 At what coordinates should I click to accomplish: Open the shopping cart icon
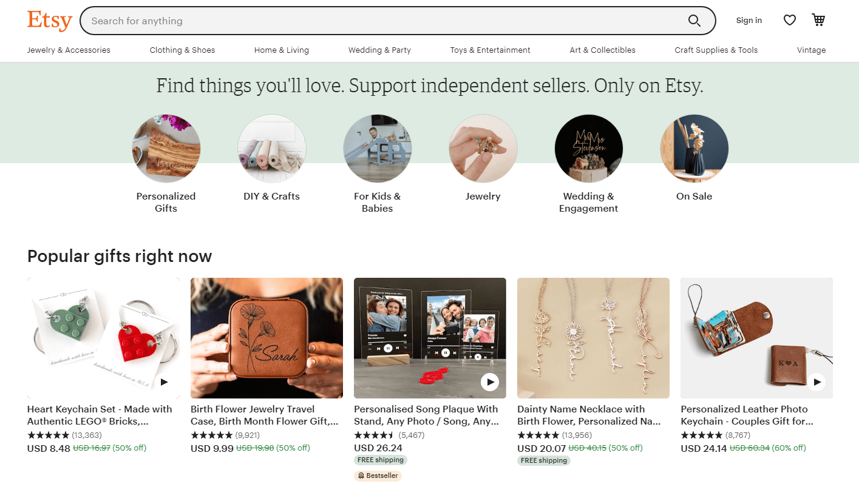[818, 20]
